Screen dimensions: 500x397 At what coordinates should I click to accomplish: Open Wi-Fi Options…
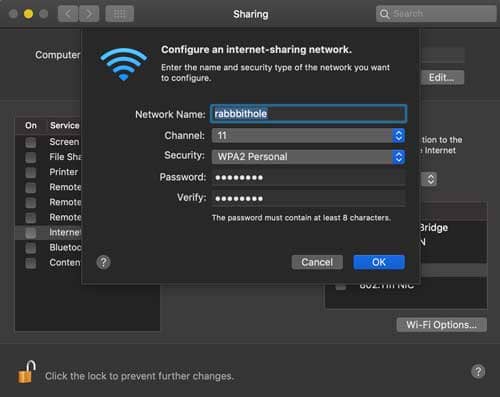[441, 325]
